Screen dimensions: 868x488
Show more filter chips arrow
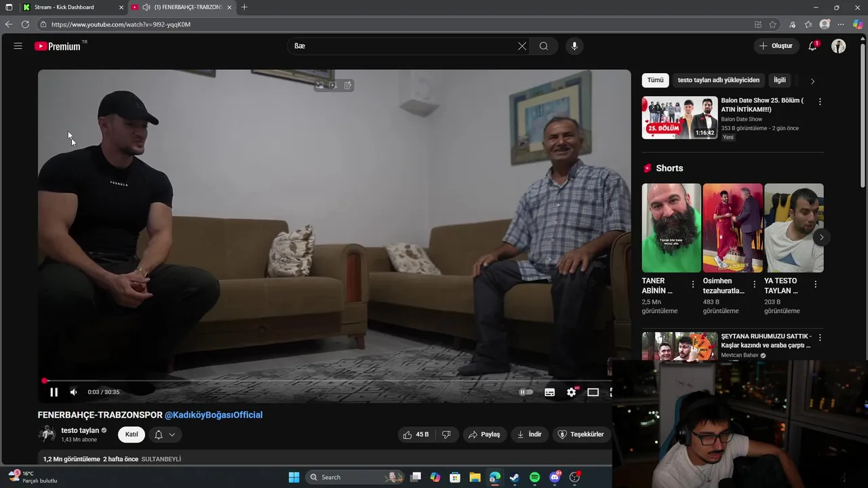[812, 81]
